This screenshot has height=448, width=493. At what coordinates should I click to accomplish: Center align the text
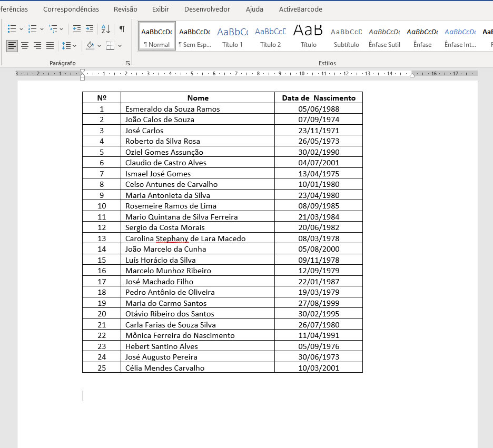pyautogui.click(x=25, y=46)
